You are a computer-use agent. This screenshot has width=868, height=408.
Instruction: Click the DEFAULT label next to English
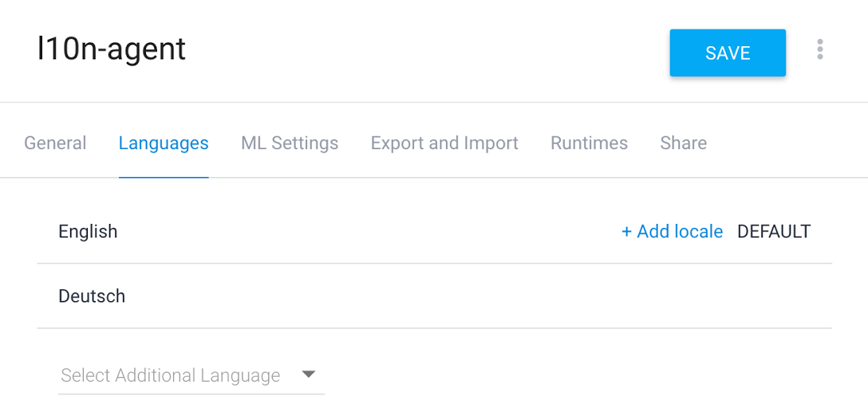774,232
